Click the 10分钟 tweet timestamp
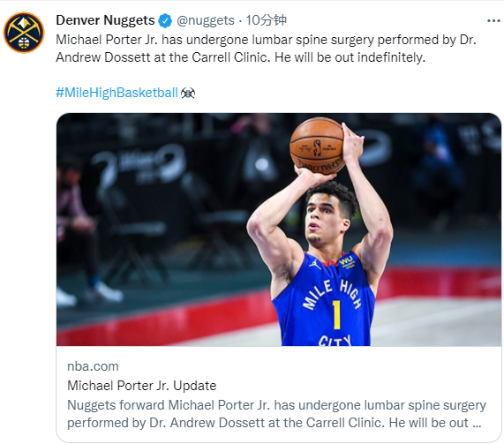The image size is (504, 444). click(266, 20)
